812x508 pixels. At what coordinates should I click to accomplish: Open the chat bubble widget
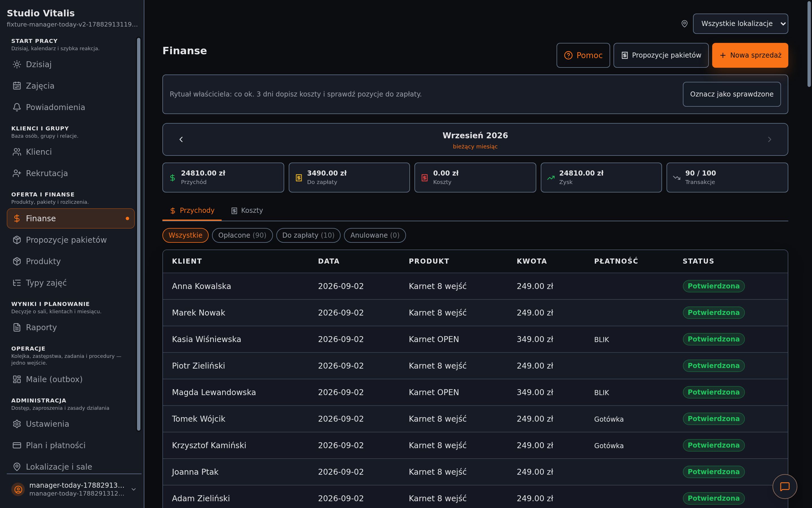coord(784,487)
